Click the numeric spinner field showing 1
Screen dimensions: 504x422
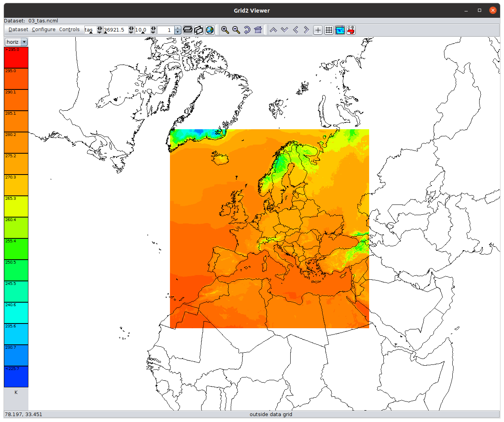[x=166, y=30]
